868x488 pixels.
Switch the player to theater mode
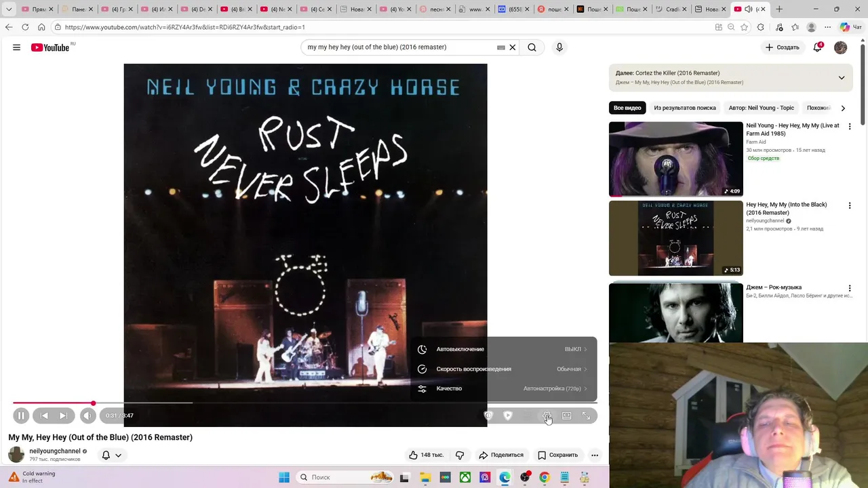coord(567,415)
